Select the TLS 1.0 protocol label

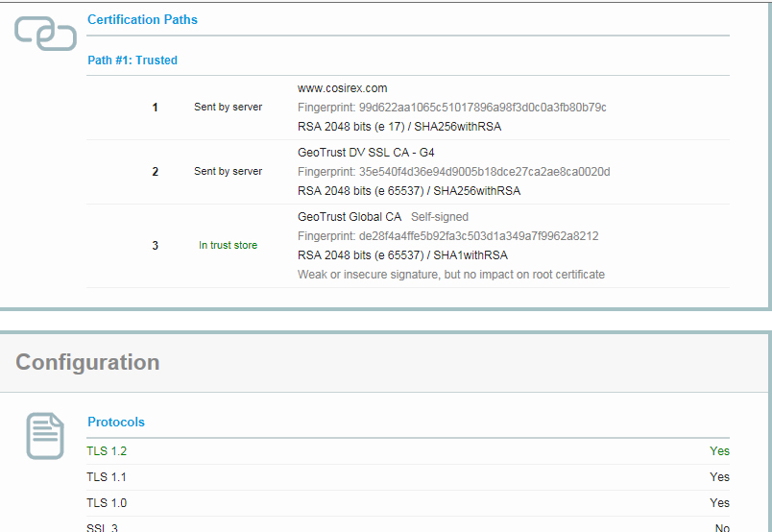(107, 503)
